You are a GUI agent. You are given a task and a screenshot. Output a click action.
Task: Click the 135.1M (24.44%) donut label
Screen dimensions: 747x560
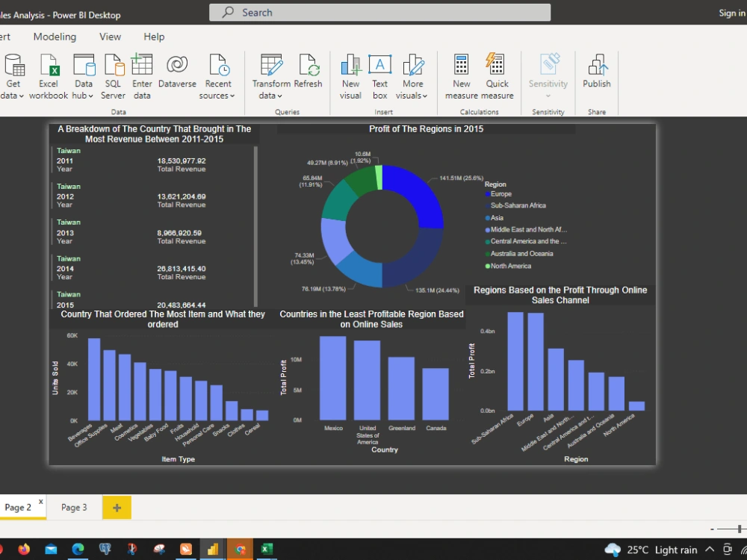[x=437, y=290]
